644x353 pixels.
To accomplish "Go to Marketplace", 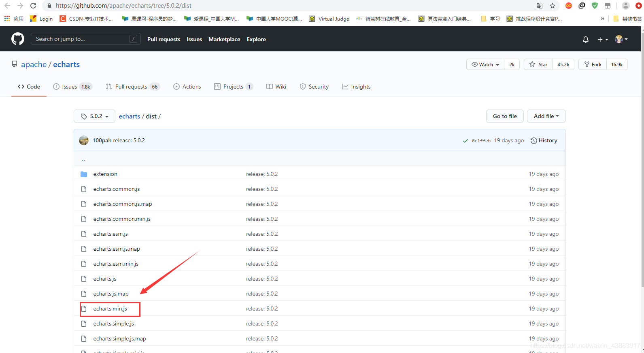I will [x=224, y=39].
